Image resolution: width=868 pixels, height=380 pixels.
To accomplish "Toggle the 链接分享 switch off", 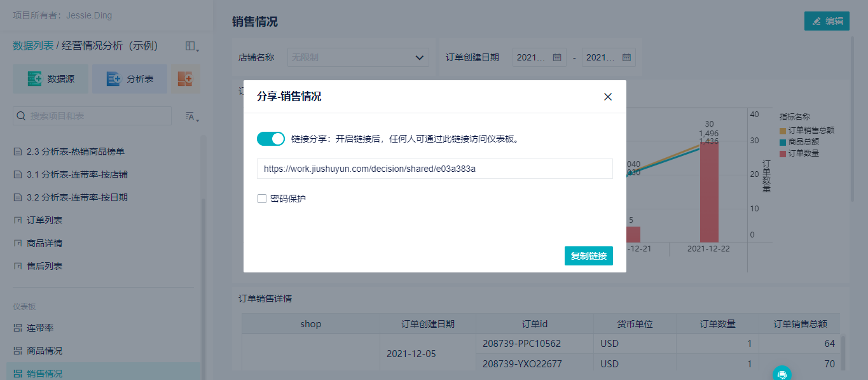I will [x=271, y=139].
